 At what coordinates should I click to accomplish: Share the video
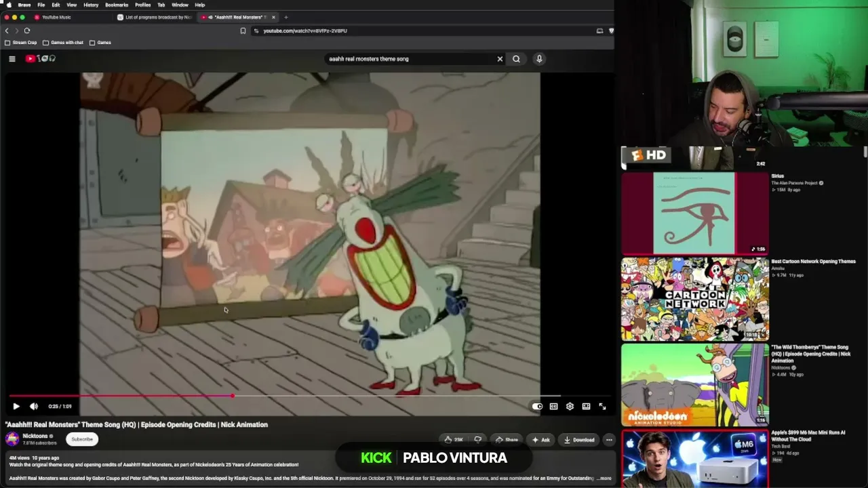[x=507, y=440]
